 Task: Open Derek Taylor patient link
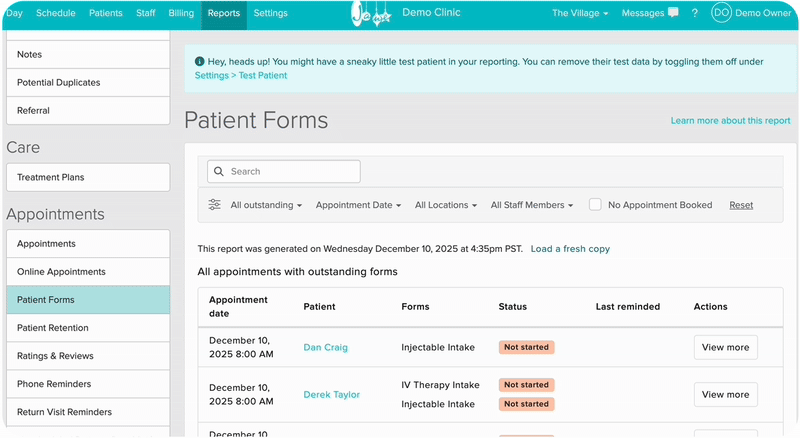click(331, 395)
